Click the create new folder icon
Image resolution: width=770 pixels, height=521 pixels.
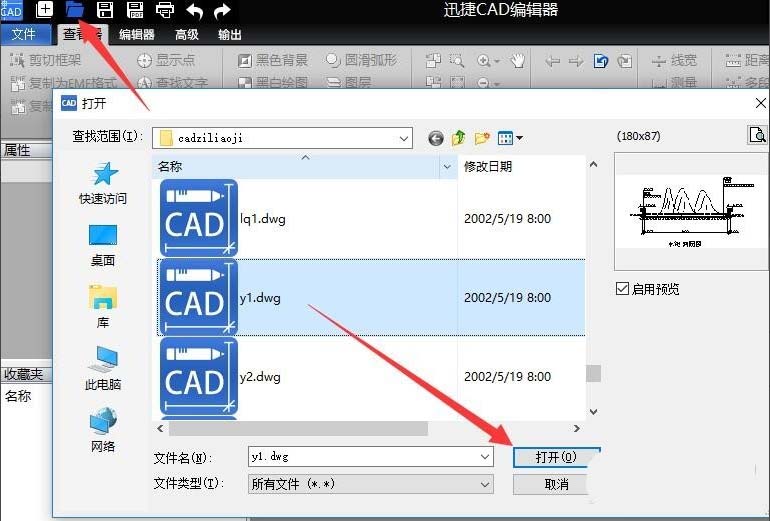482,138
